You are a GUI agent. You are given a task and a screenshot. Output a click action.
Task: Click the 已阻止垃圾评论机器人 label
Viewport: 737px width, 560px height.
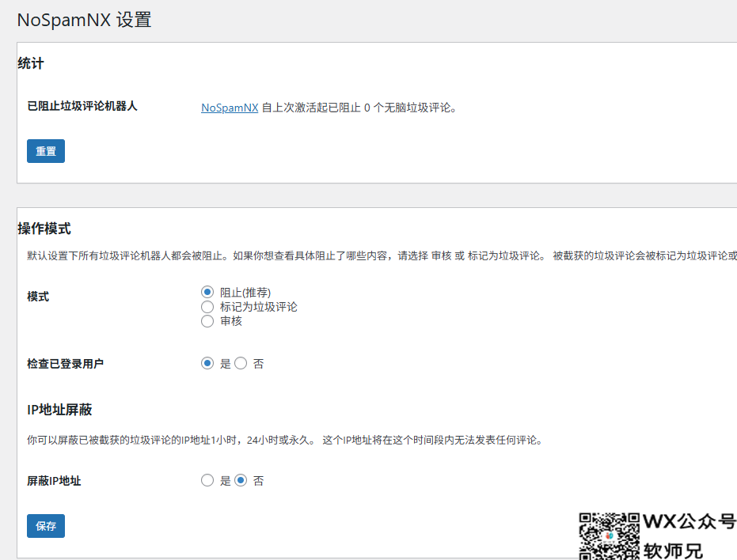tap(82, 106)
